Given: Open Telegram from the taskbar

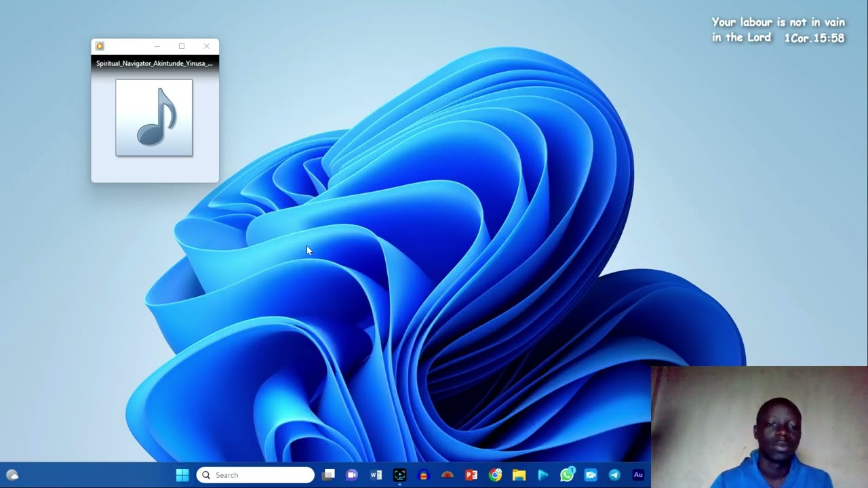Looking at the screenshot, I should (614, 475).
